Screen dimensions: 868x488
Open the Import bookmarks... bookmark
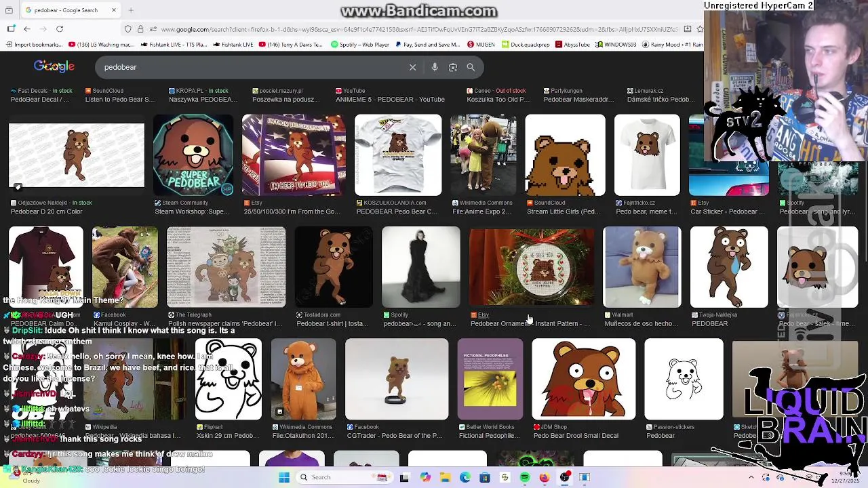click(x=34, y=45)
